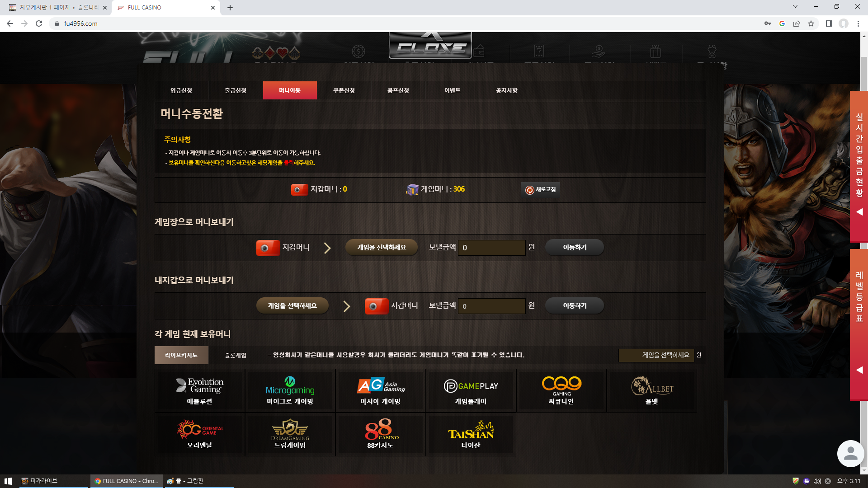Screen dimensions: 868x488
Task: Open the Allbet provider tile
Action: pyautogui.click(x=652, y=390)
